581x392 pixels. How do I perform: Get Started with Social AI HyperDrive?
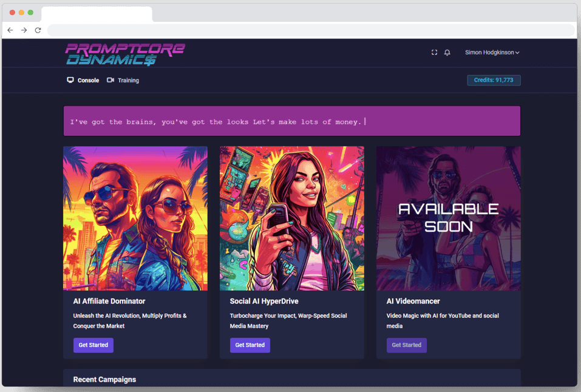[250, 345]
